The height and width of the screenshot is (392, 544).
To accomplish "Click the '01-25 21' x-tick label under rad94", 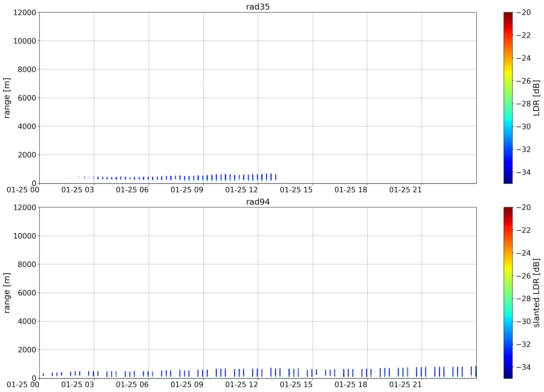I will point(406,385).
